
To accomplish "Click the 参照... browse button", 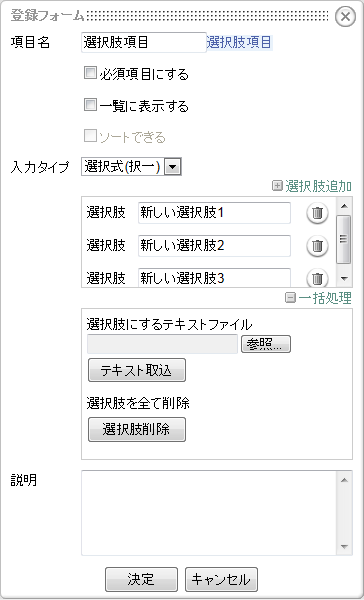I will (x=266, y=344).
